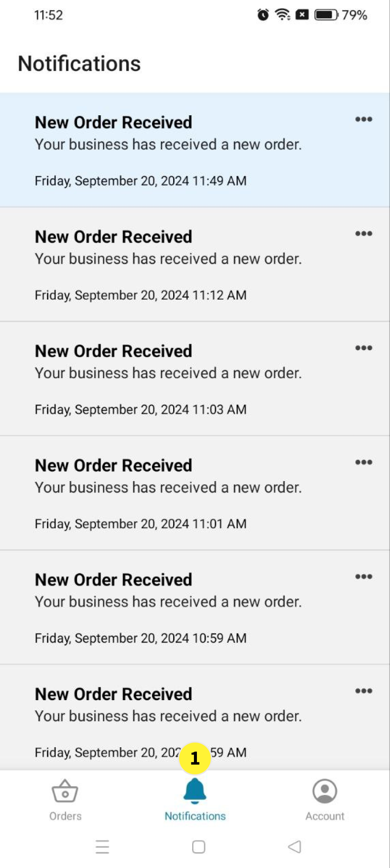Tap the Notifications bell icon
Viewport: 390px width, 868px height.
point(195,791)
